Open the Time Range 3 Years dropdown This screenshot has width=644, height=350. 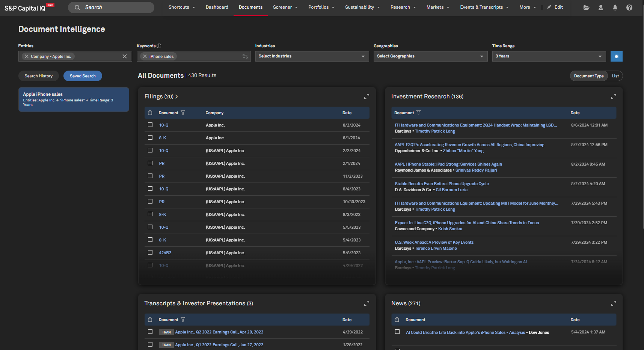point(549,56)
